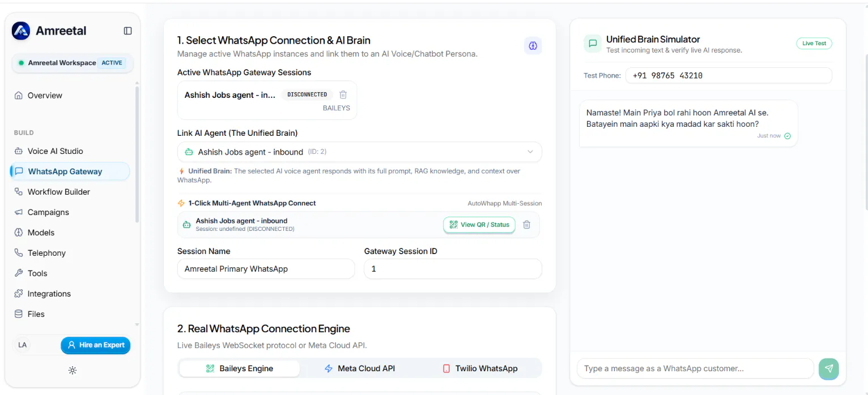This screenshot has height=395, width=868.
Task: Click the chat bubble icon of Unified Brain Simulator
Action: (593, 43)
